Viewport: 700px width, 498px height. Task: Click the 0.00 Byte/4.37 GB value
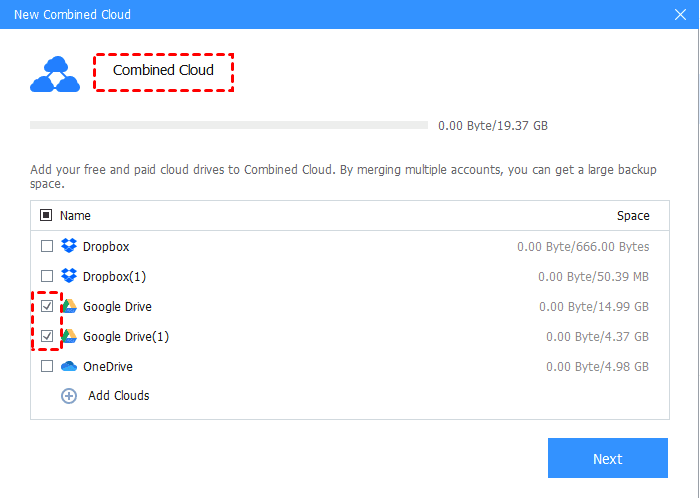pyautogui.click(x=597, y=336)
